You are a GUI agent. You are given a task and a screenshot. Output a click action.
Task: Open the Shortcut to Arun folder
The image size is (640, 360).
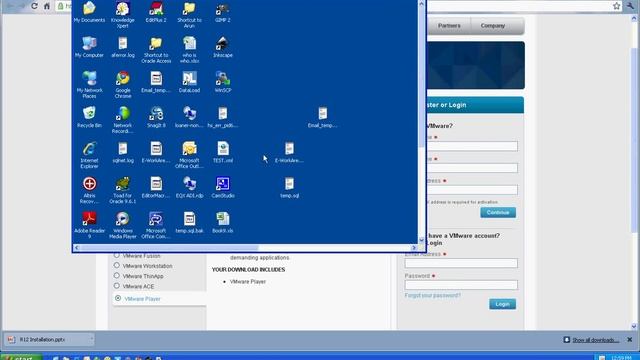pos(189,15)
